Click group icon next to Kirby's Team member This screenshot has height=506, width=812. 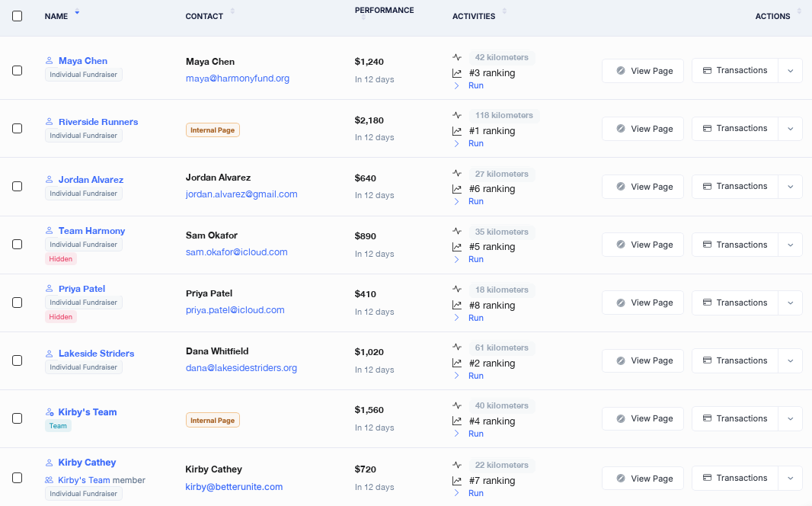50,480
